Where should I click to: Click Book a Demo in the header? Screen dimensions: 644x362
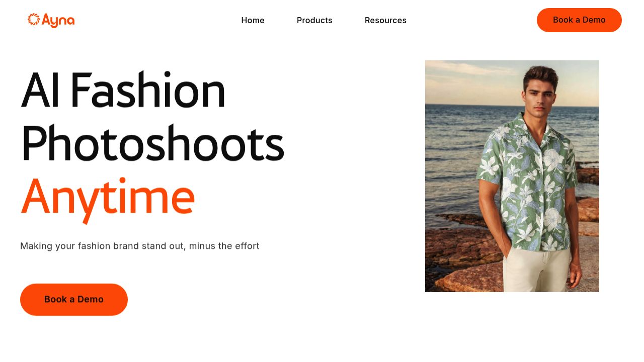tap(579, 20)
